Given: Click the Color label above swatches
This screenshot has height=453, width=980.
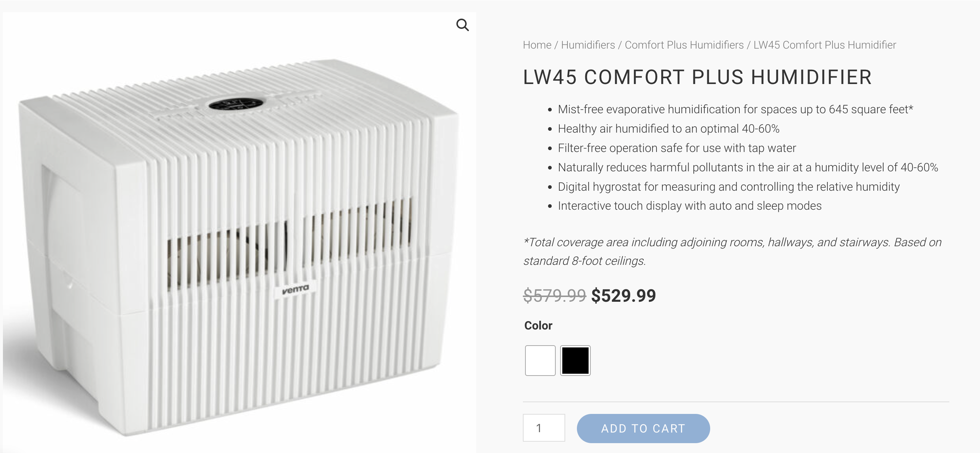Looking at the screenshot, I should [538, 326].
